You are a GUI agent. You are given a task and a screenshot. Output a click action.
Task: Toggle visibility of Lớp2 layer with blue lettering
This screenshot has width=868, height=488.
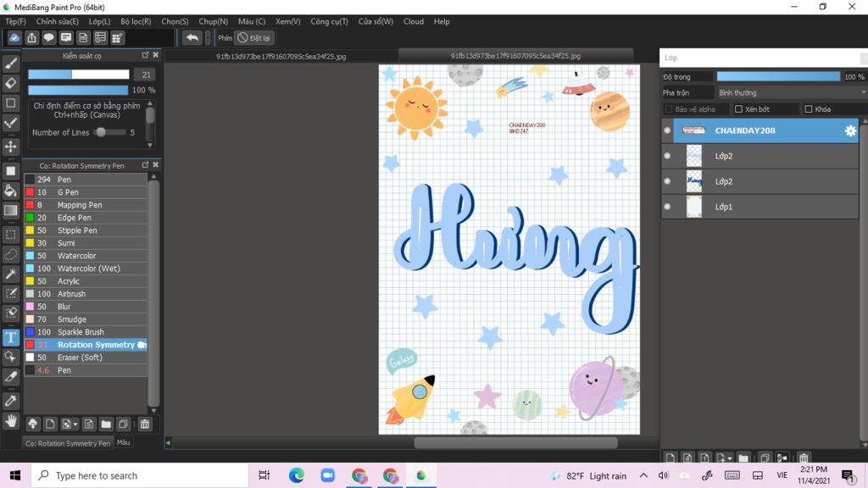(667, 181)
